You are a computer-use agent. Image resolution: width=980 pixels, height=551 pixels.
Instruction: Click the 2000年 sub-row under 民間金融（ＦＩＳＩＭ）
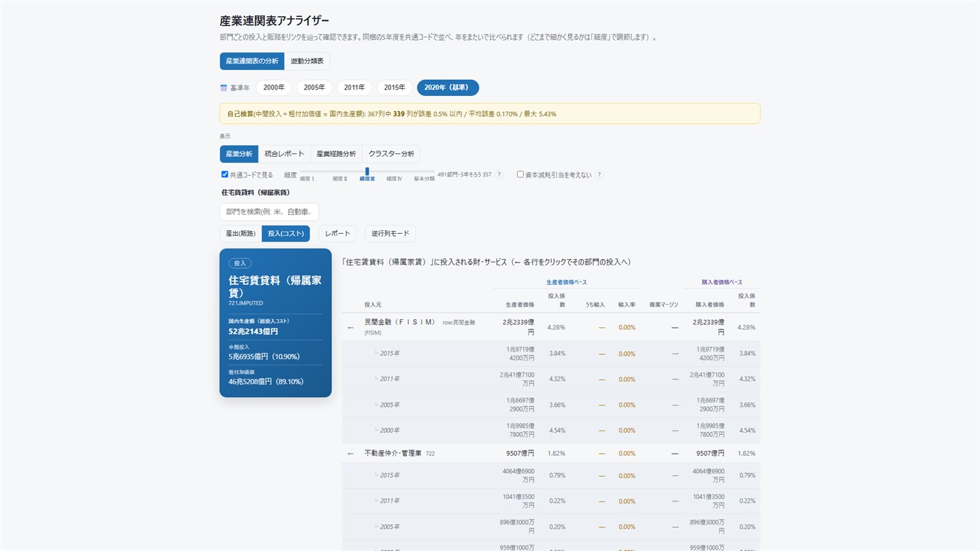tap(551, 430)
